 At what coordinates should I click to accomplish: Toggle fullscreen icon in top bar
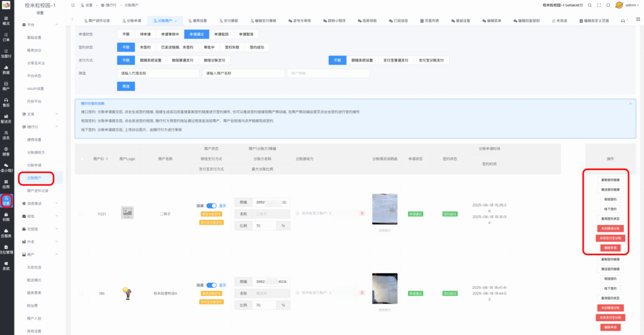click(599, 5)
